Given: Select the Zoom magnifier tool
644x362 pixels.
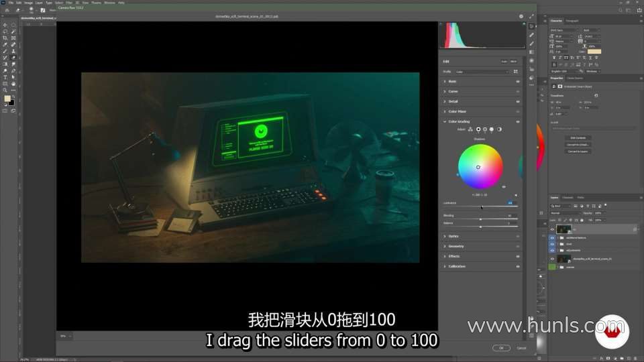Looking at the screenshot, I should (5, 90).
